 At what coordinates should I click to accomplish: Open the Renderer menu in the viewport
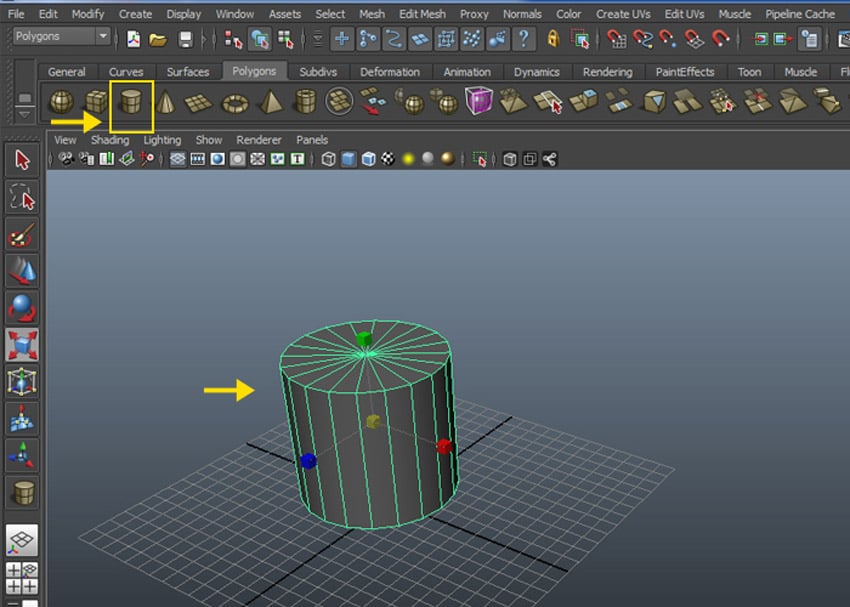point(258,140)
